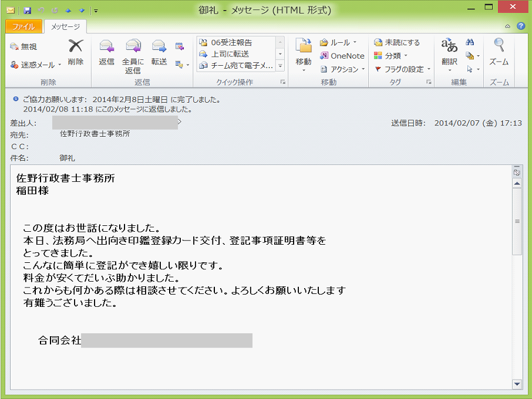Save message via quick access toolbar
The width and height of the screenshot is (532, 399).
click(27, 11)
